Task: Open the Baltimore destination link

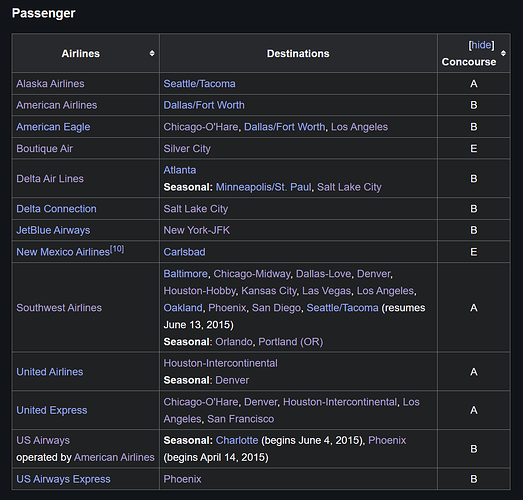Action: (x=186, y=274)
